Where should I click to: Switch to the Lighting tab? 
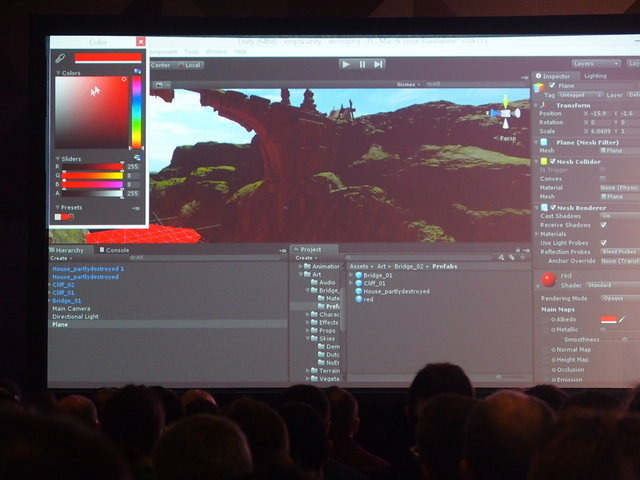click(x=596, y=76)
